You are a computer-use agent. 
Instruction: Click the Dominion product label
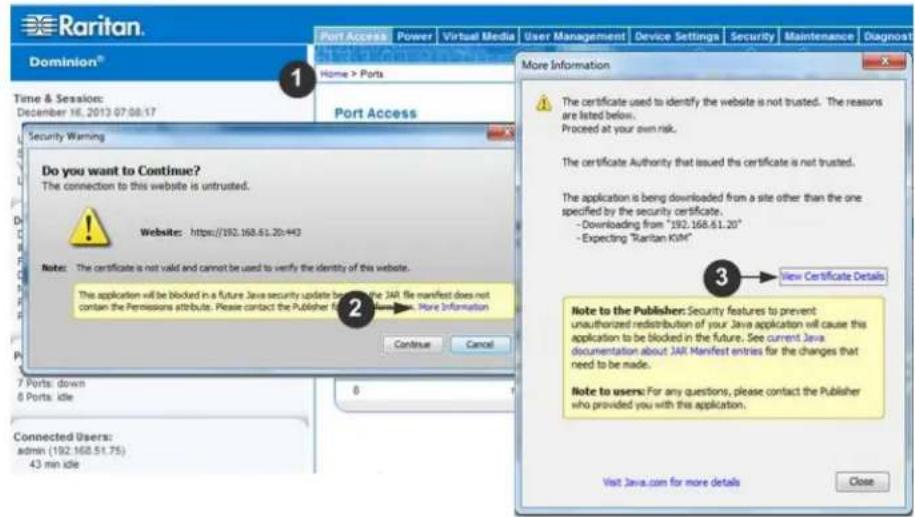pyautogui.click(x=67, y=61)
